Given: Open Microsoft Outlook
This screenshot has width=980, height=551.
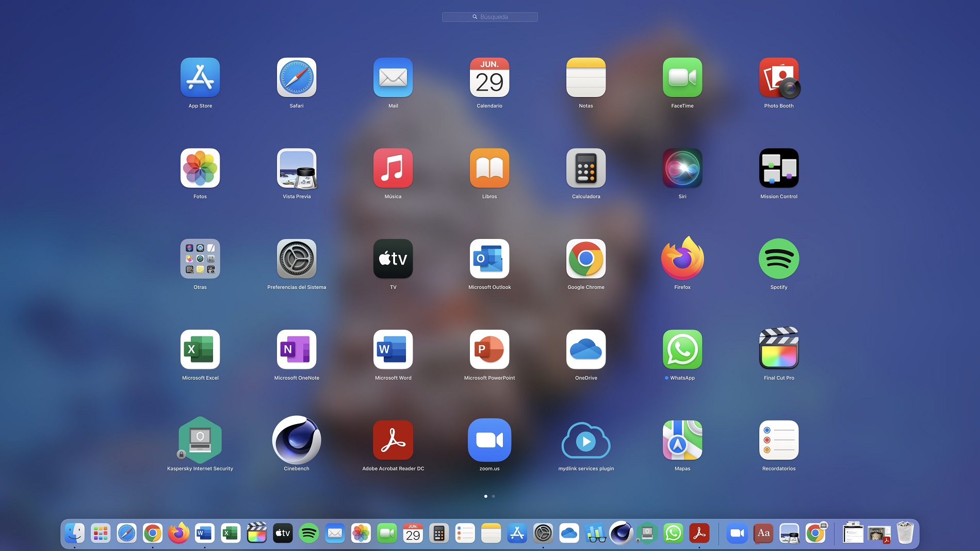Looking at the screenshot, I should click(x=489, y=259).
